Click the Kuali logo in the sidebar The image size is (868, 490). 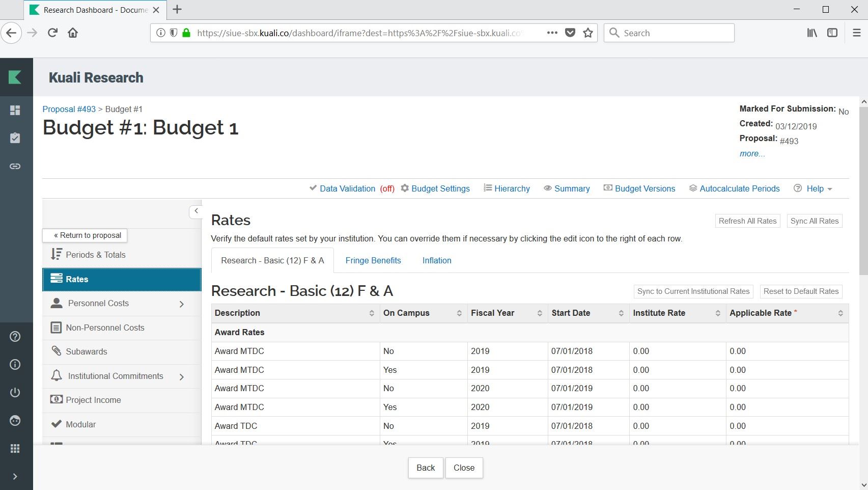click(15, 77)
